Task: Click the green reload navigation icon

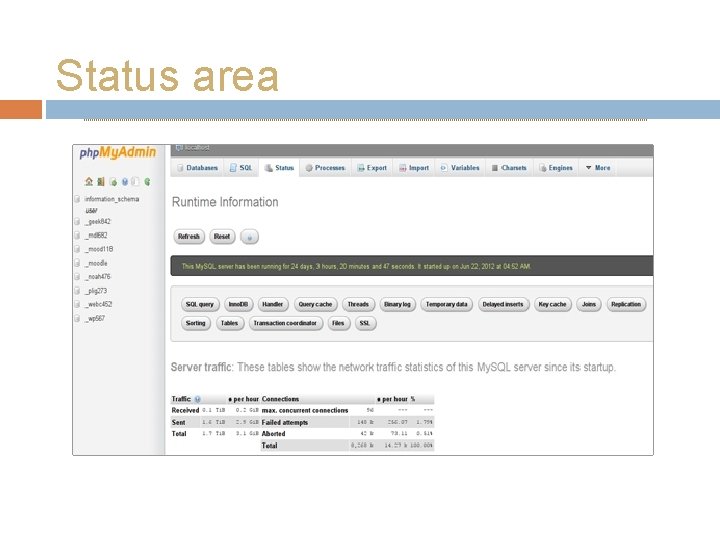Action: click(x=147, y=181)
